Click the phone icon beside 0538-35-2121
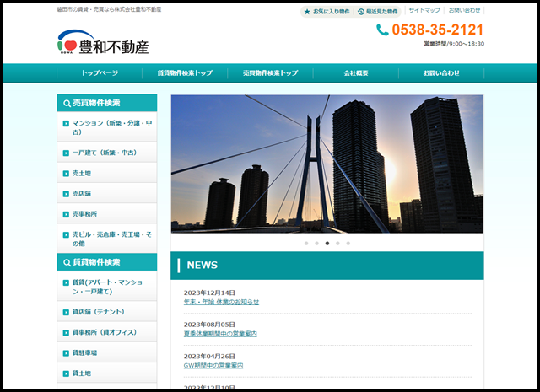This screenshot has height=392, width=540. click(x=382, y=30)
